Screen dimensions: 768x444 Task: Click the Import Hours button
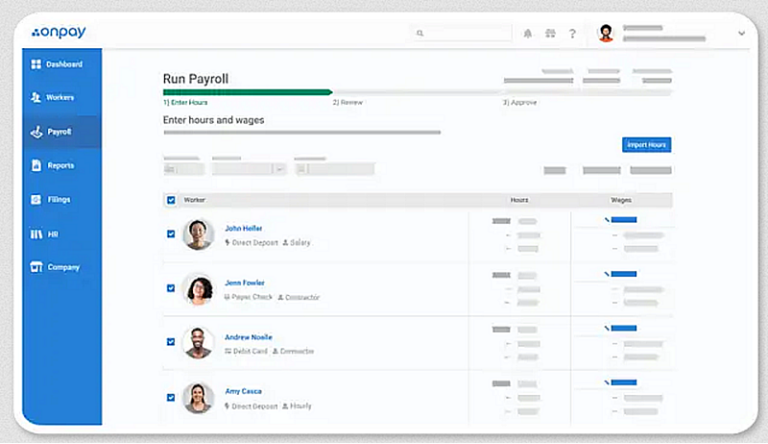647,145
